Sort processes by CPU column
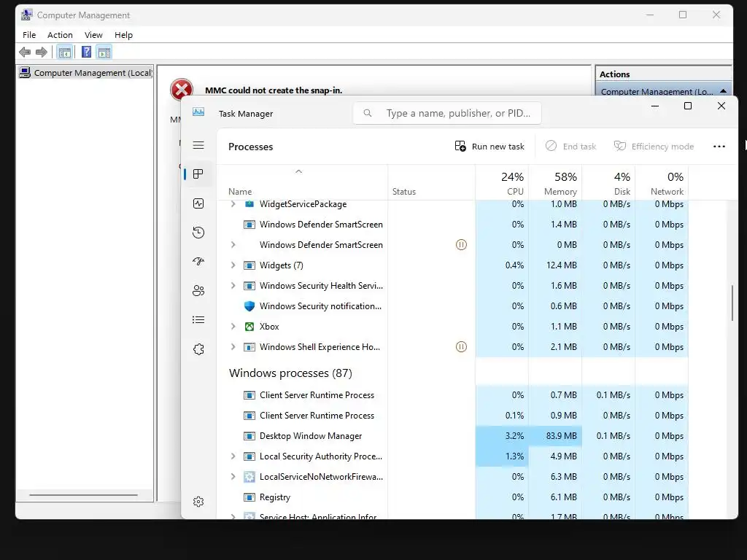This screenshot has width=747, height=560. click(502, 182)
